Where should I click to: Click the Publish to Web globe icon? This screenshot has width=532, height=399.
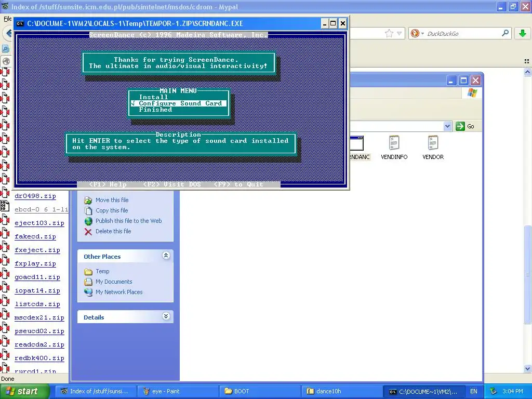88,221
